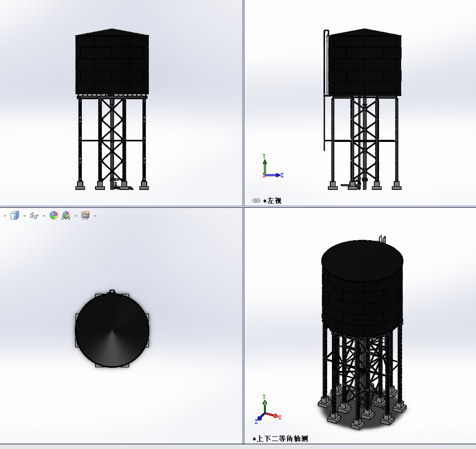The image size is (476, 449).
Task: Click the Hide/Show Items glasses icon
Action: (x=34, y=216)
